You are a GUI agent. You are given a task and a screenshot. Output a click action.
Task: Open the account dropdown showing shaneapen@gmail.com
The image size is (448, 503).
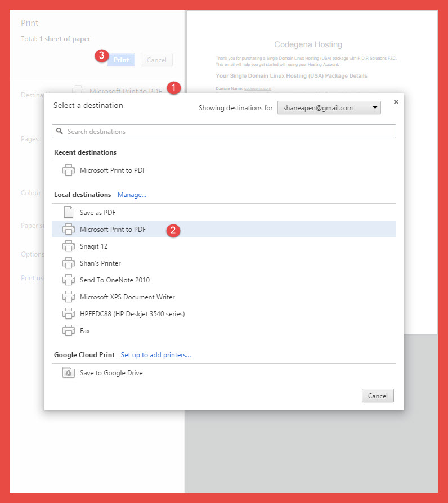point(329,108)
